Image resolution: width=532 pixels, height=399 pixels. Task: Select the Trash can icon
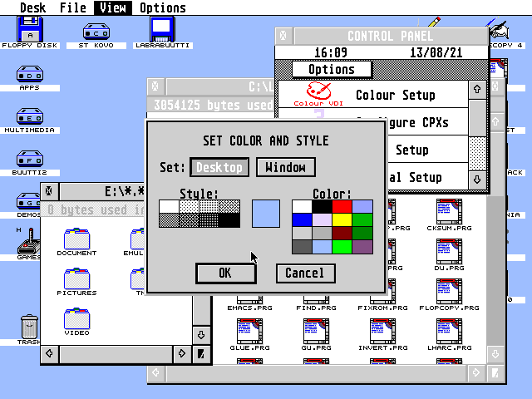29,329
